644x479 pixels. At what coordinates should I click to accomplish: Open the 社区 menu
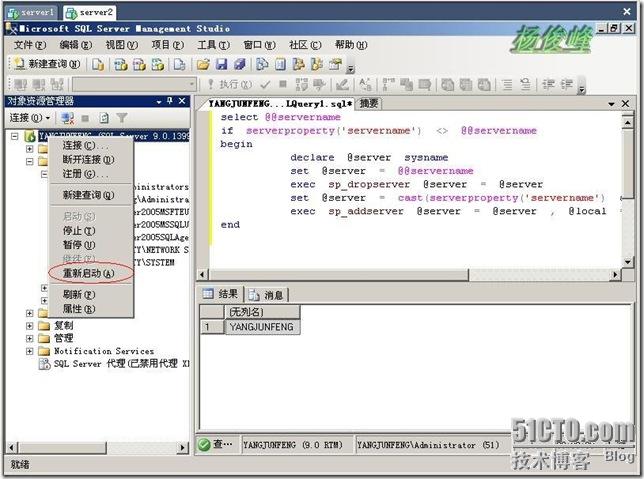(305, 45)
